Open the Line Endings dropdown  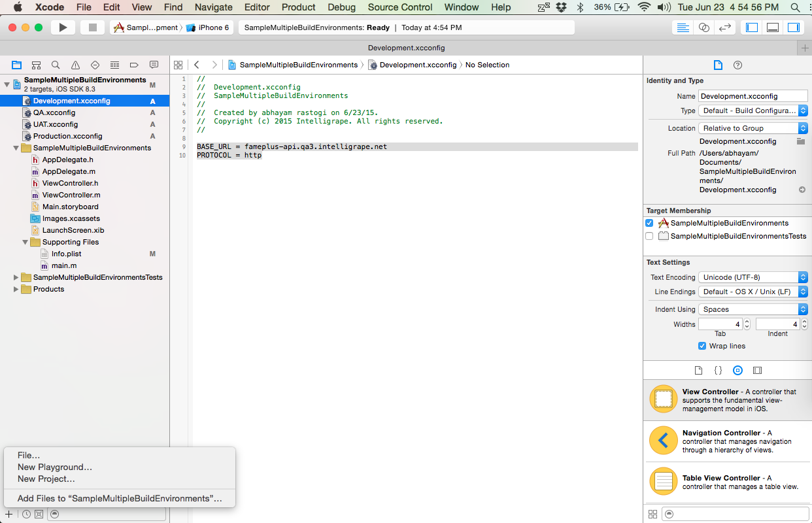coord(753,292)
